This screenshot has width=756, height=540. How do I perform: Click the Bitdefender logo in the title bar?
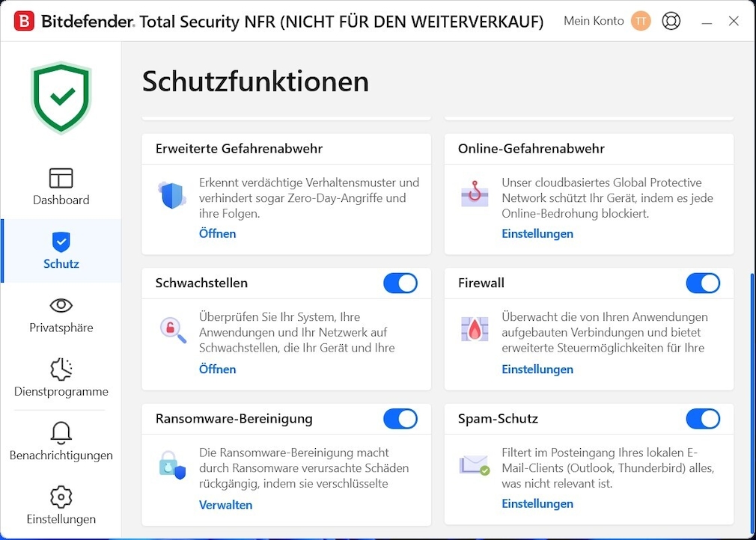coord(23,20)
